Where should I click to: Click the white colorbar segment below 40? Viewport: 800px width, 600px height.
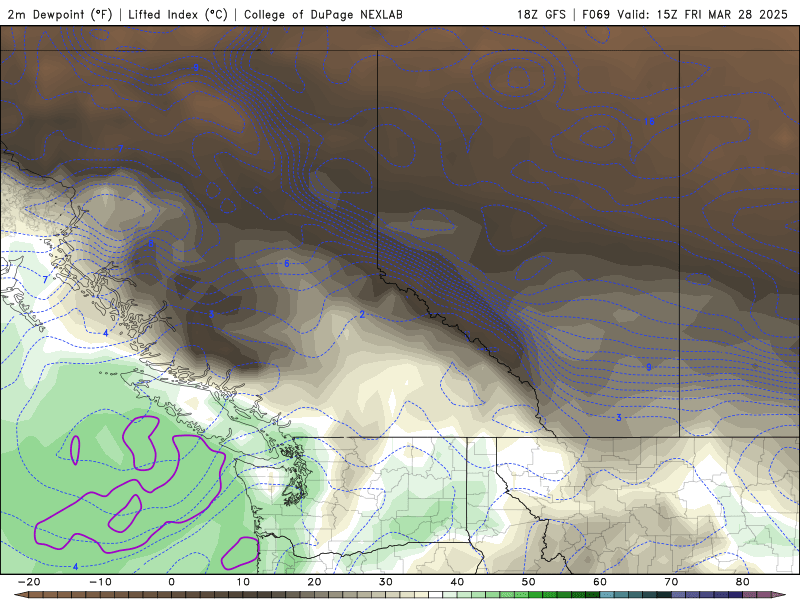coord(436,595)
